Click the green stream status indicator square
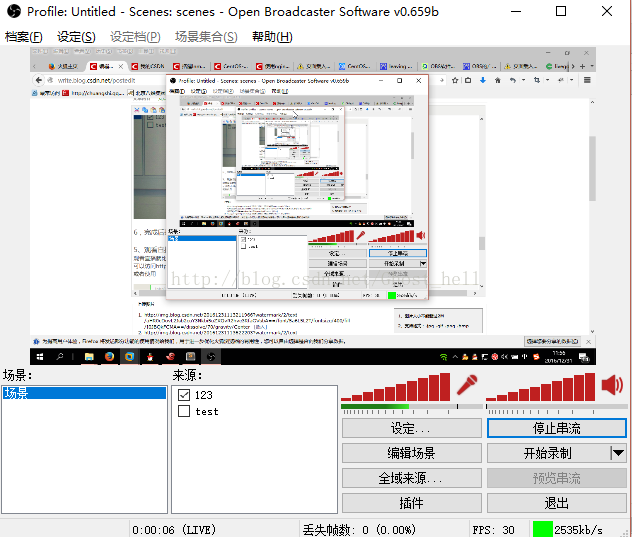 click(x=542, y=529)
